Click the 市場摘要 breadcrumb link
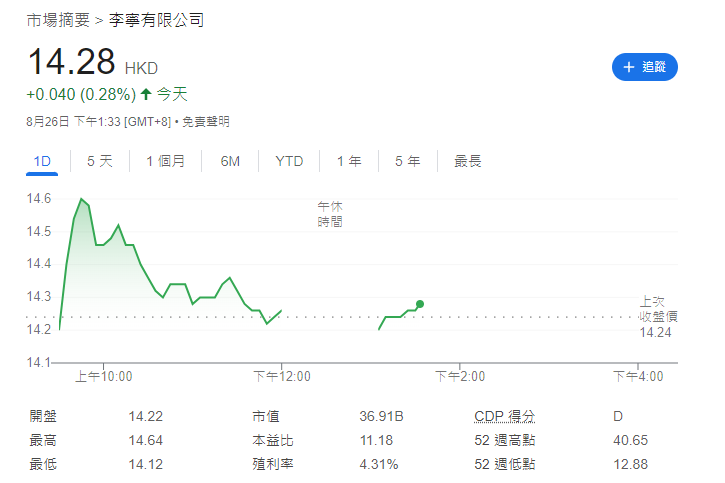 56,20
